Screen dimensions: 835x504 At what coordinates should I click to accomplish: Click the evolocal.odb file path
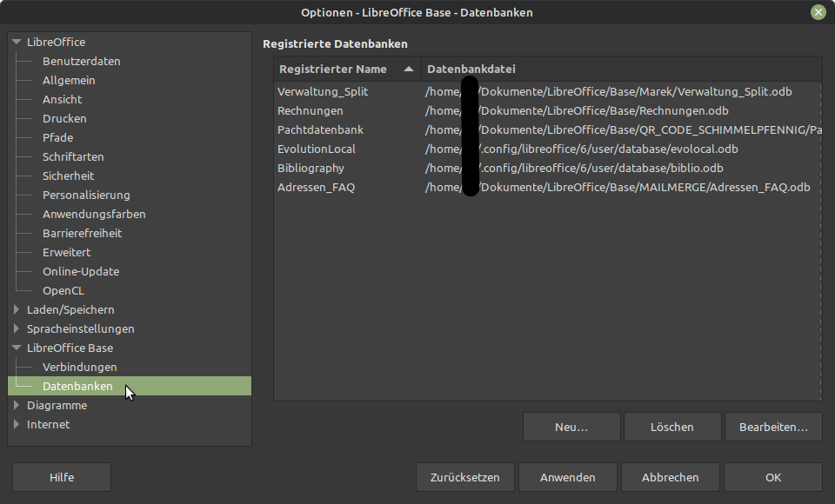coord(582,149)
